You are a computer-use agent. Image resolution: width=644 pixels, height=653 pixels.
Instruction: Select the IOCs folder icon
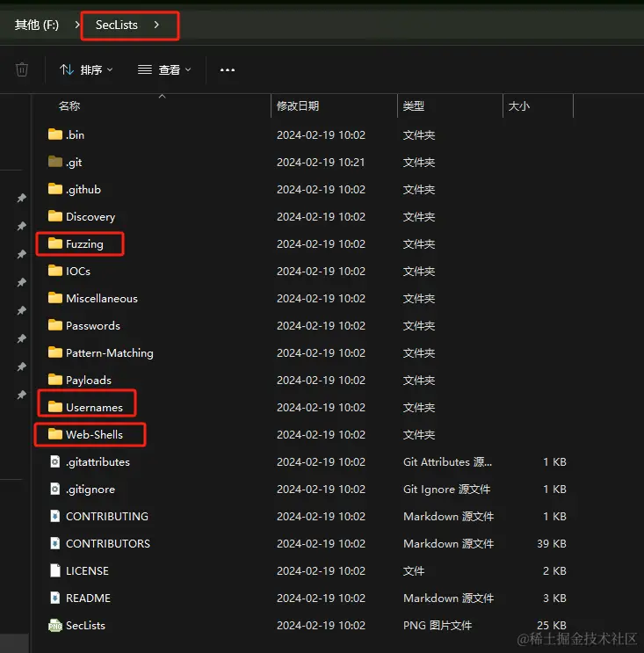(x=55, y=271)
